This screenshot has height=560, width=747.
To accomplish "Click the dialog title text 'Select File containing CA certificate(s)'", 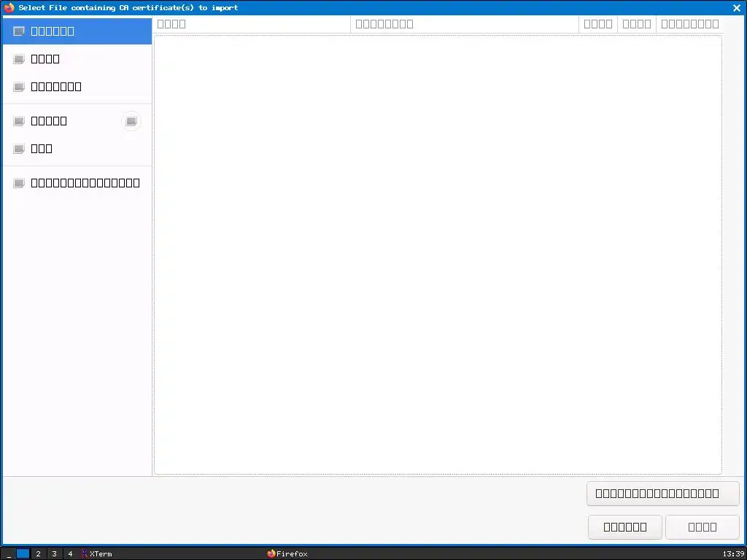I will (x=107, y=7).
